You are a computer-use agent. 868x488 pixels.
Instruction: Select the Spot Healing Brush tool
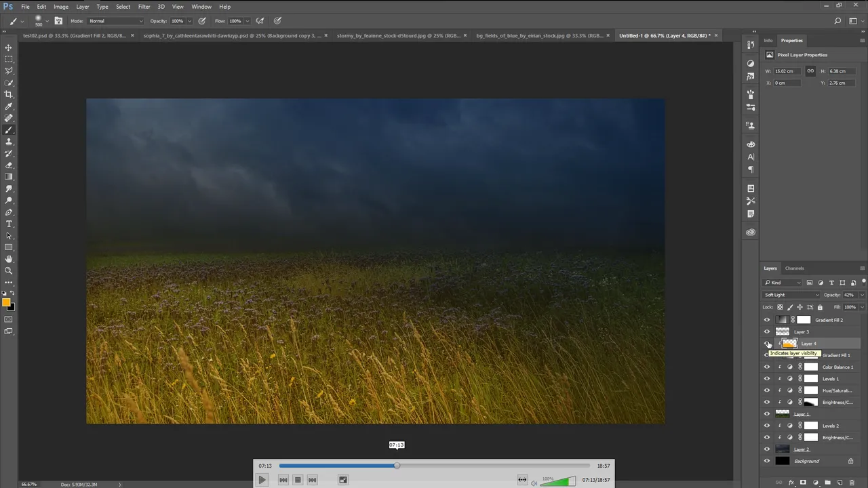9,118
